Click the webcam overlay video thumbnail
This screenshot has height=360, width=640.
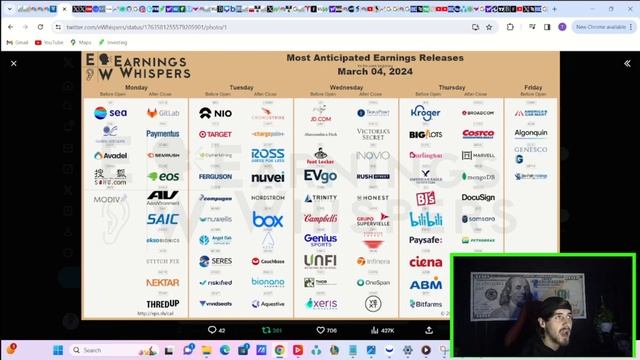543,306
